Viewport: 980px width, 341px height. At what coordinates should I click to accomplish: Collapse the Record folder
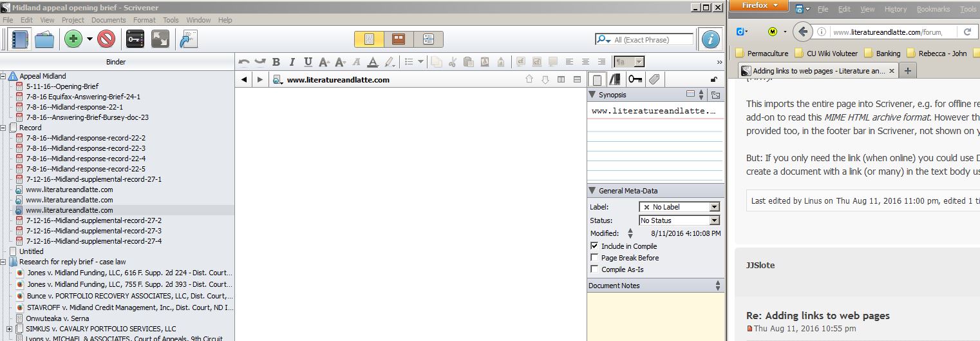pos(3,128)
